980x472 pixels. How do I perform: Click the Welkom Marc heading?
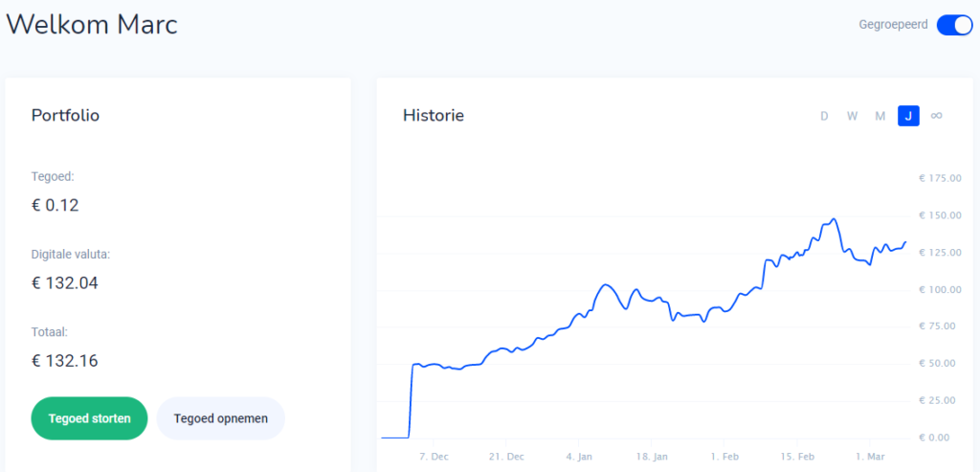[92, 24]
